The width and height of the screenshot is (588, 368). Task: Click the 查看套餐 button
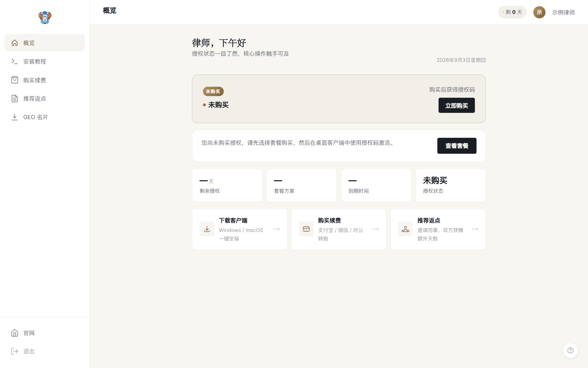[457, 146]
